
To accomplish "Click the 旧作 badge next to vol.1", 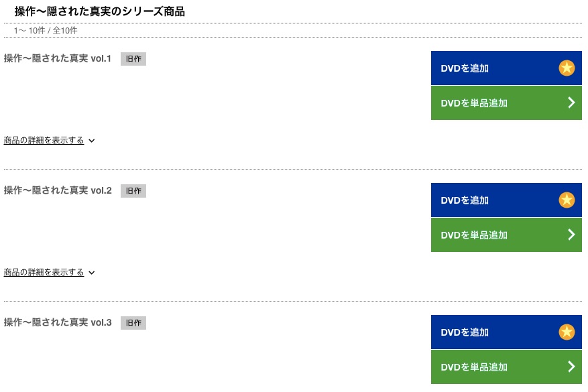I will pyautogui.click(x=133, y=59).
